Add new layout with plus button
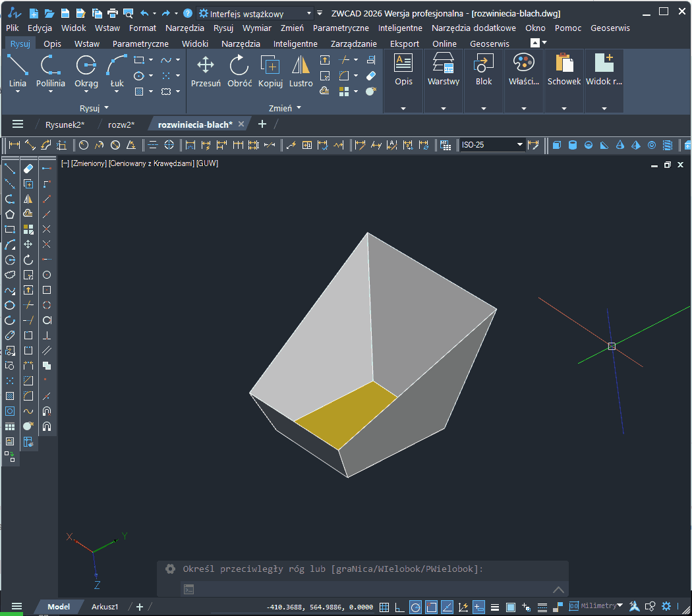692x616 pixels. click(x=140, y=607)
